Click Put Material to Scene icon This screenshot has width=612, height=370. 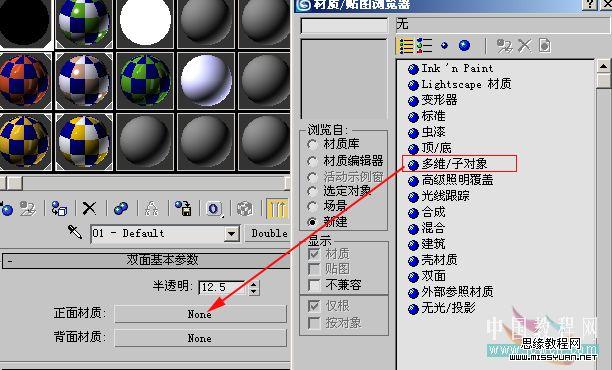point(28,209)
